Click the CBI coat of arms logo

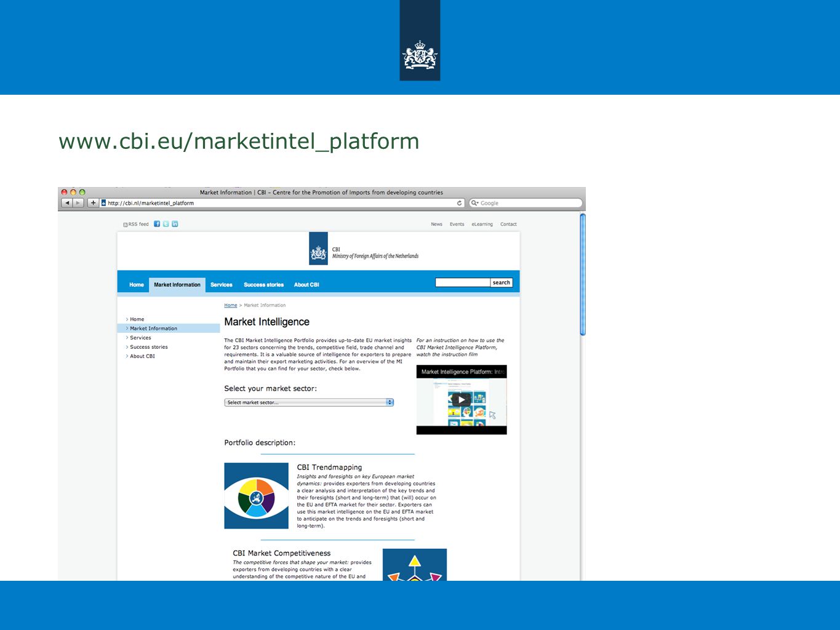click(319, 249)
